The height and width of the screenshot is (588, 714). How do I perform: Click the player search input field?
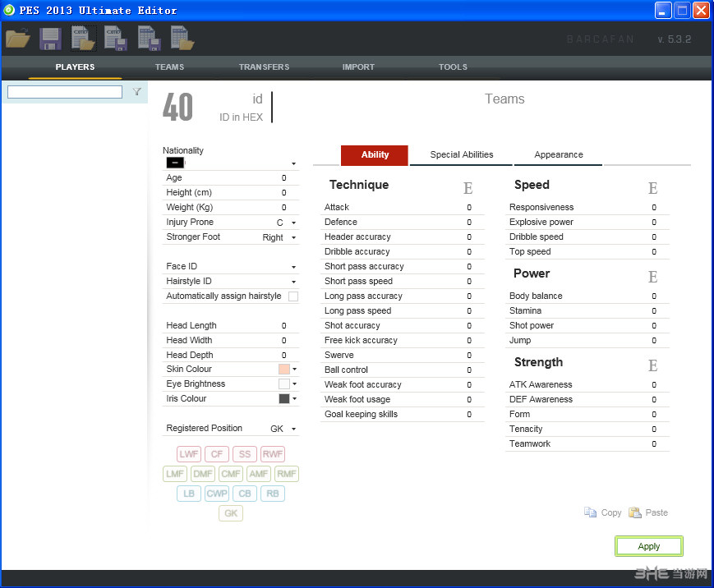65,92
